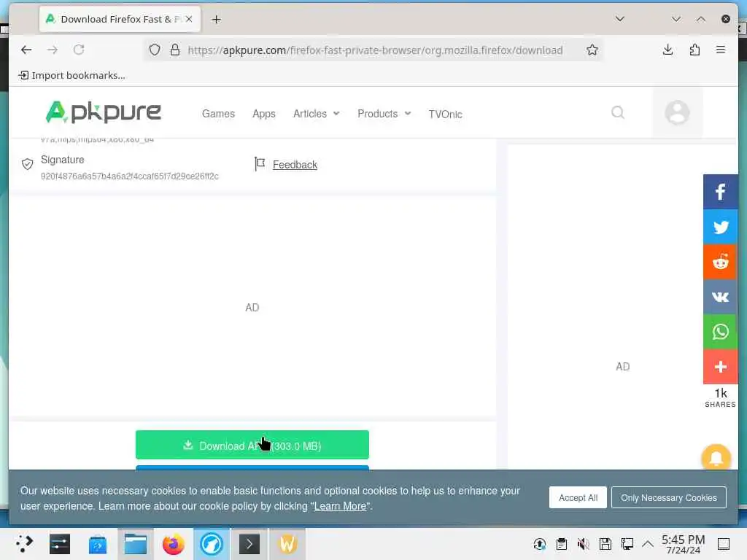Click the Feedback link
Screen dimensions: 747x560
(295, 165)
